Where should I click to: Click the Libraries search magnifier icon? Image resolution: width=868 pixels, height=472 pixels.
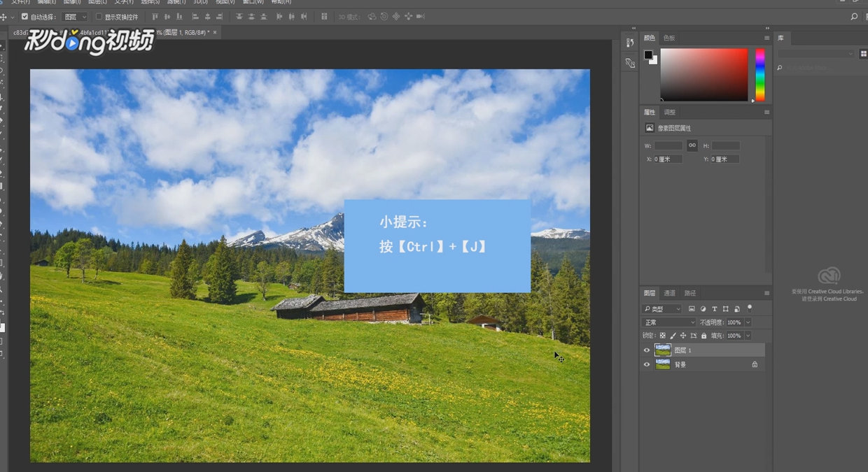(780, 68)
